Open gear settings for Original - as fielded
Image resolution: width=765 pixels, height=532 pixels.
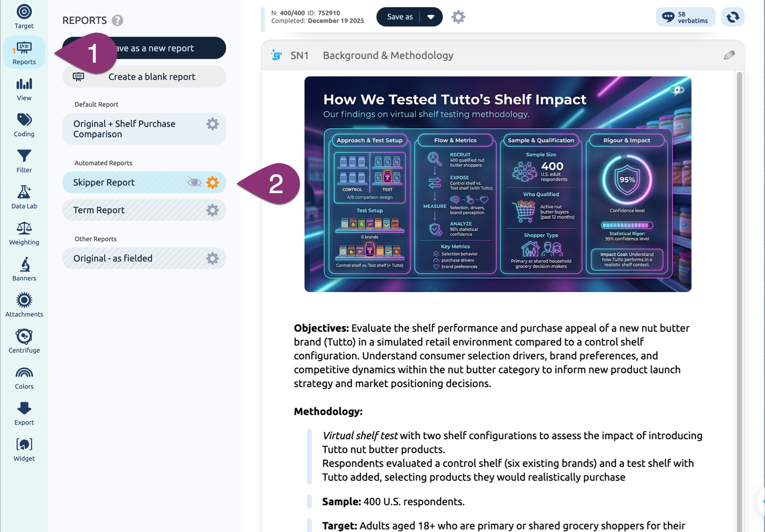[x=213, y=258]
